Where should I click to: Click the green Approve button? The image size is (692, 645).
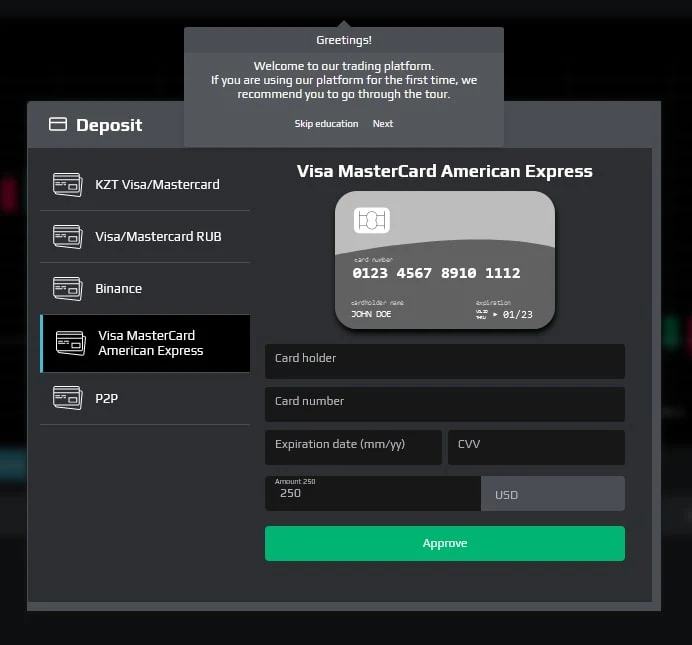click(x=445, y=543)
